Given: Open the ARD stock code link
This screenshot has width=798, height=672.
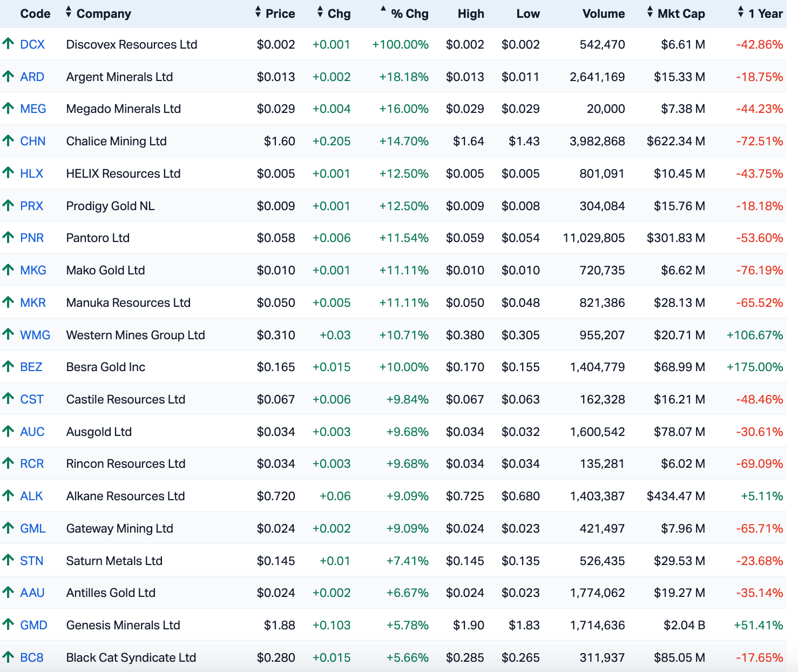Looking at the screenshot, I should tap(32, 77).
